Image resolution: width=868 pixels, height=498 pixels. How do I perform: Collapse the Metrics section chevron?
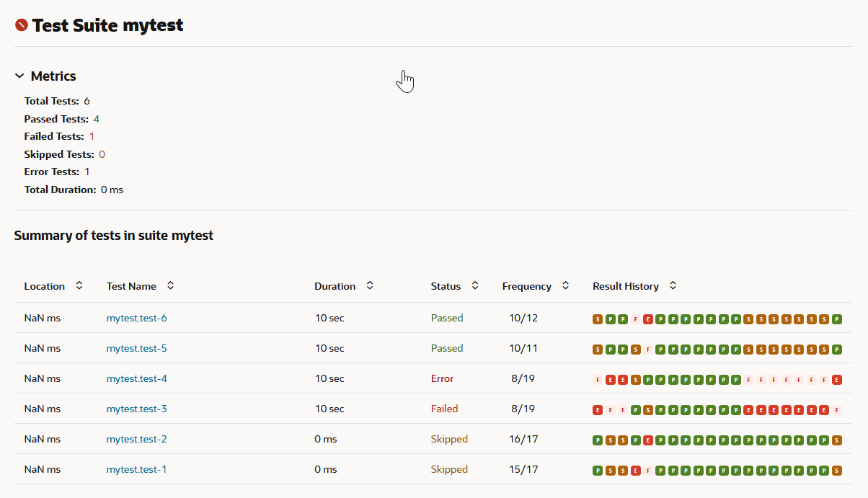pos(19,76)
